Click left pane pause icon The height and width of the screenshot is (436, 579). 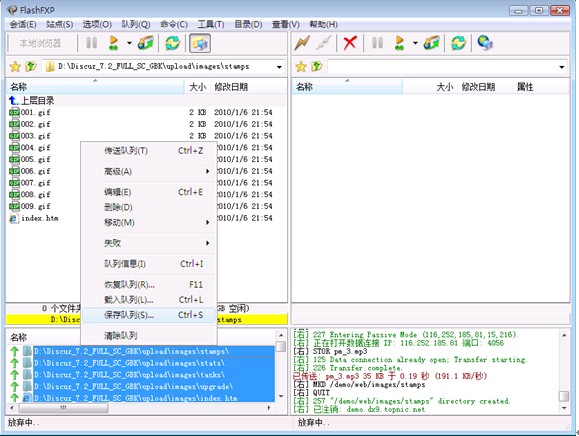click(91, 42)
